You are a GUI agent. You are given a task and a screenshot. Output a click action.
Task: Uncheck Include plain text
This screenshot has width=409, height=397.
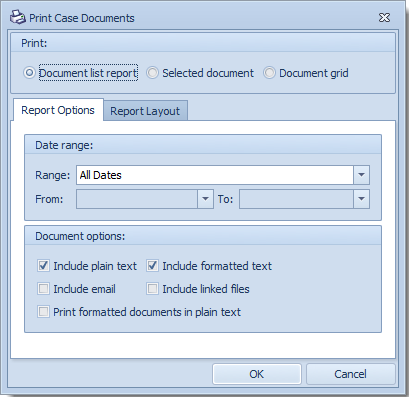click(x=43, y=266)
